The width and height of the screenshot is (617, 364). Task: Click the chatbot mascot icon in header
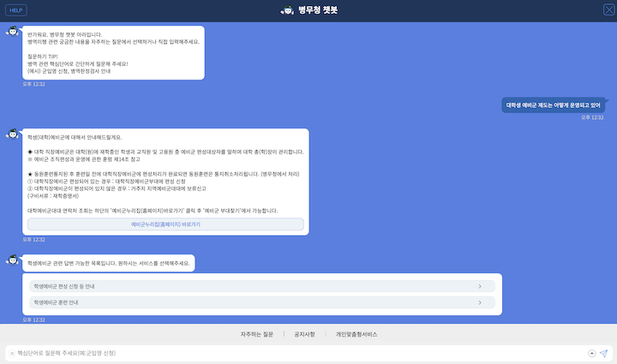pyautogui.click(x=287, y=10)
